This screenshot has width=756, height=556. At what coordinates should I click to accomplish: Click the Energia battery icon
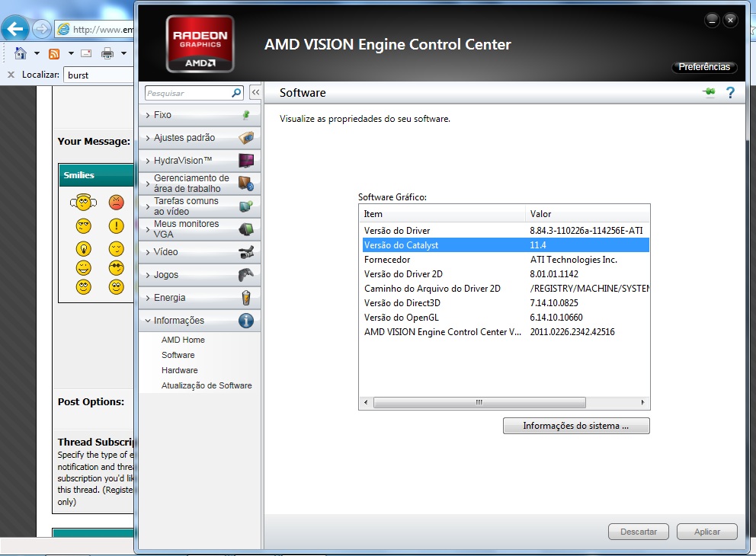coord(246,298)
